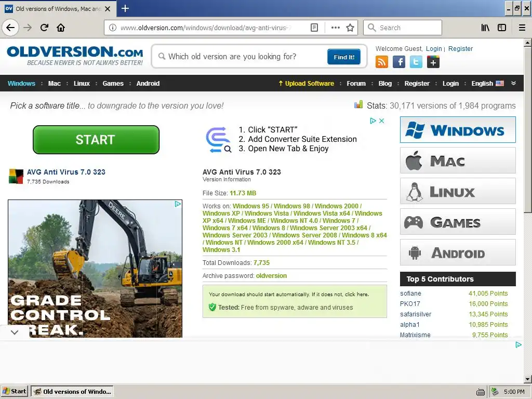The width and height of the screenshot is (532, 399).
Task: Reload the page with refresh icon
Action: 45,28
